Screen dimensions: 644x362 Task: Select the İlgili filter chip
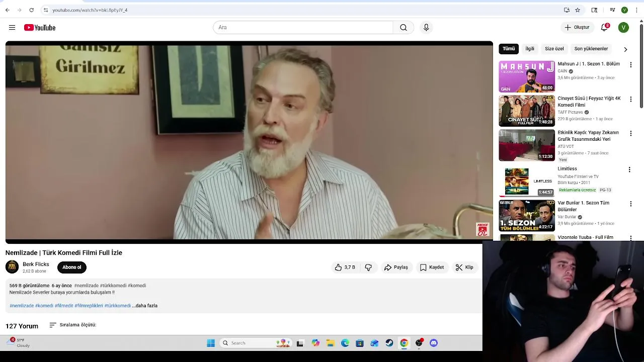pos(530,49)
